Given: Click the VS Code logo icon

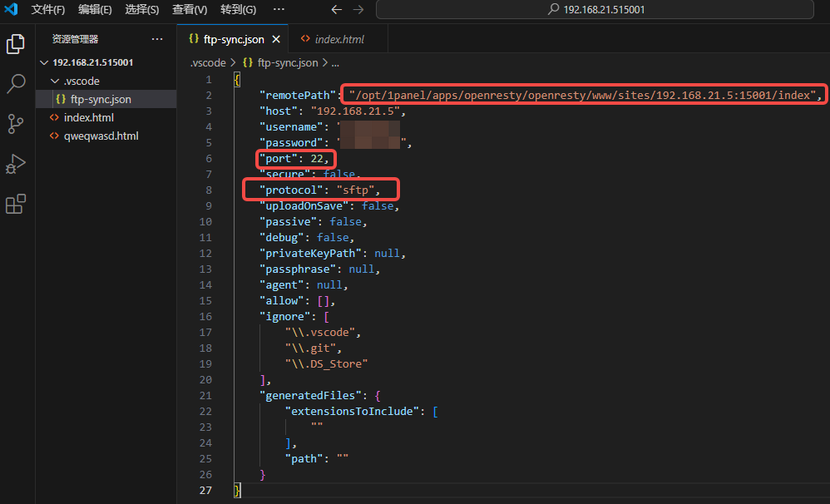Looking at the screenshot, I should tap(12, 10).
